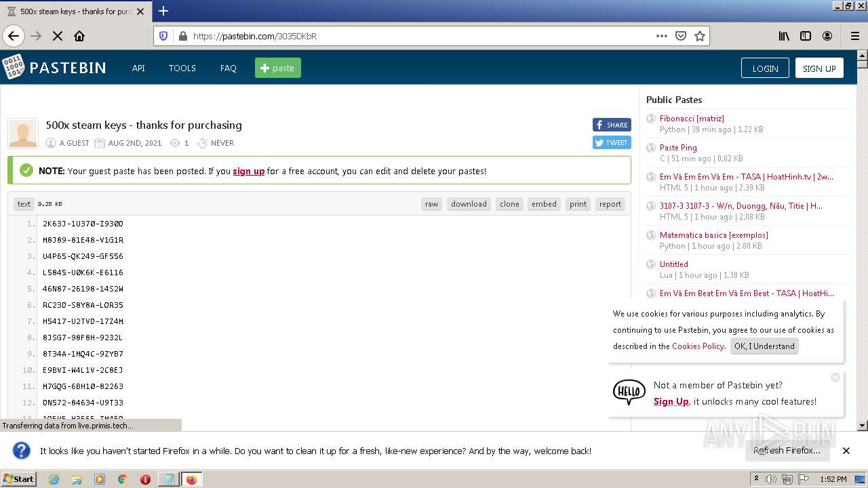Open Firefox Library icon
Viewport: 868px width, 488px height.
point(784,36)
